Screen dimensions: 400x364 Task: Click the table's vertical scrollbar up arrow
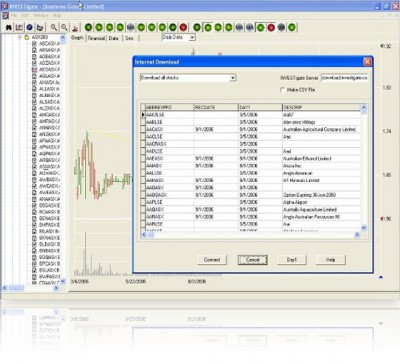[x=364, y=107]
